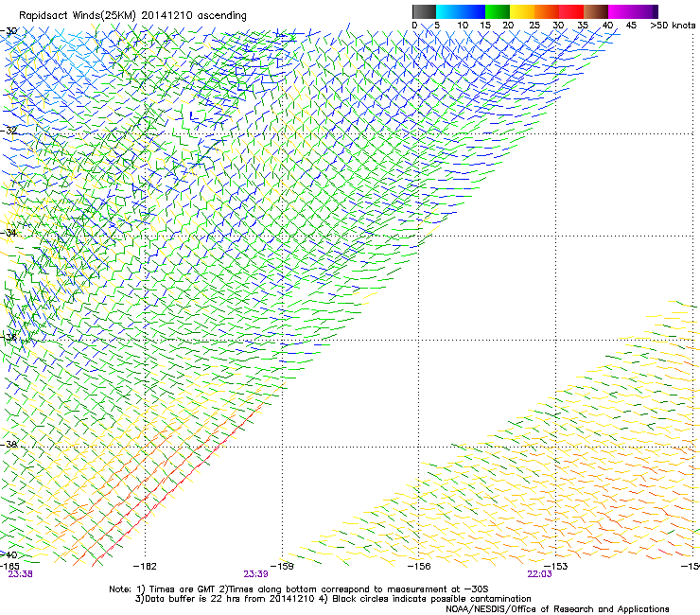
Task: Click the longitude label '-182'
Action: [x=145, y=567]
